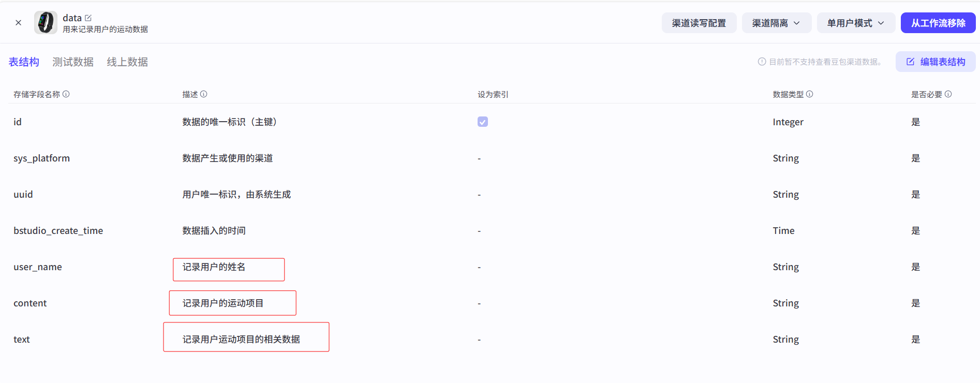
Task: Click String type in sys_platform row
Action: point(785,158)
